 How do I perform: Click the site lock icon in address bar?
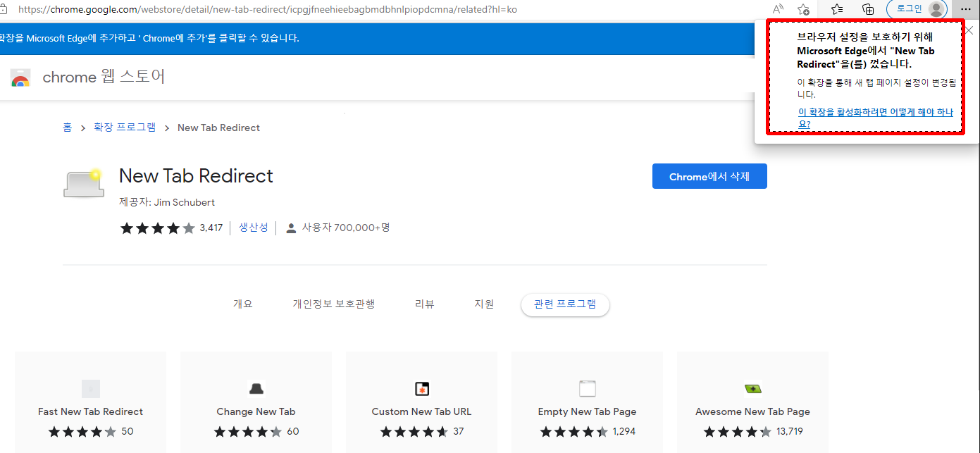4,10
